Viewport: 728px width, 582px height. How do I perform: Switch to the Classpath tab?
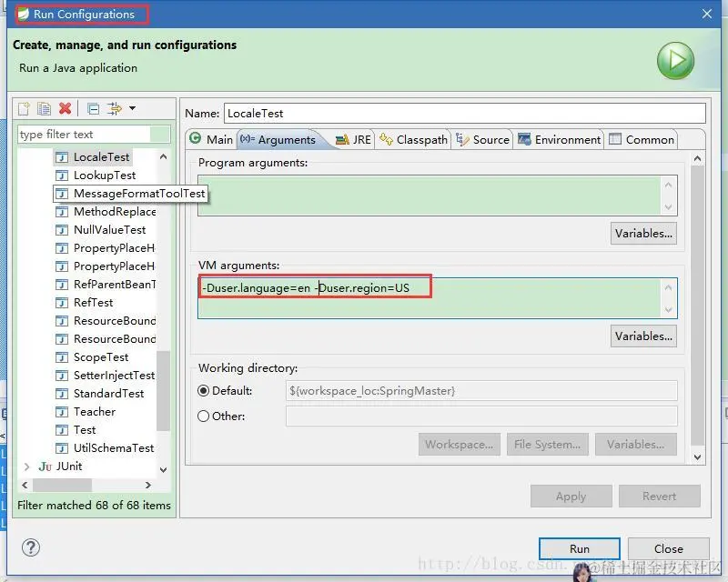point(413,140)
